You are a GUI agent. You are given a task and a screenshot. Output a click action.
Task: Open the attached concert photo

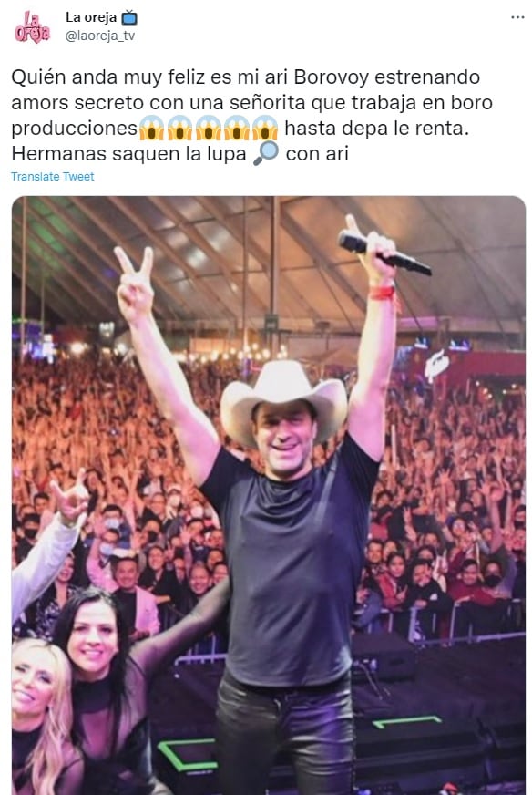pyautogui.click(x=269, y=495)
